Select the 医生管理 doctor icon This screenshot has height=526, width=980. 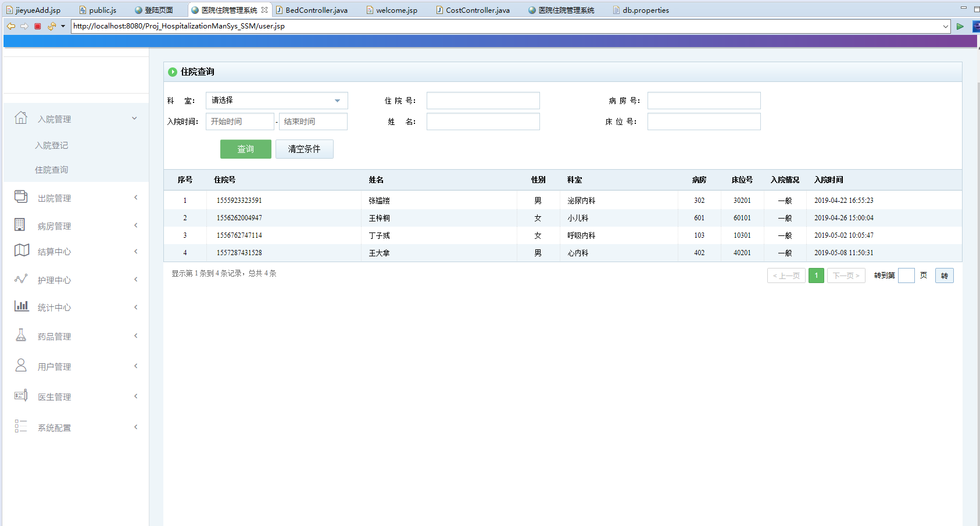21,396
